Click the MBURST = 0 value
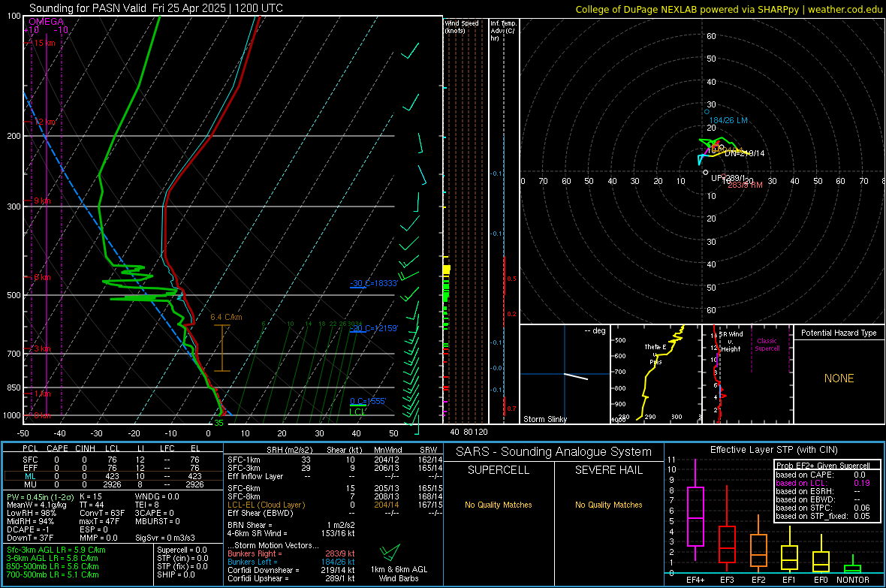Image resolution: width=886 pixels, height=588 pixels. click(157, 521)
